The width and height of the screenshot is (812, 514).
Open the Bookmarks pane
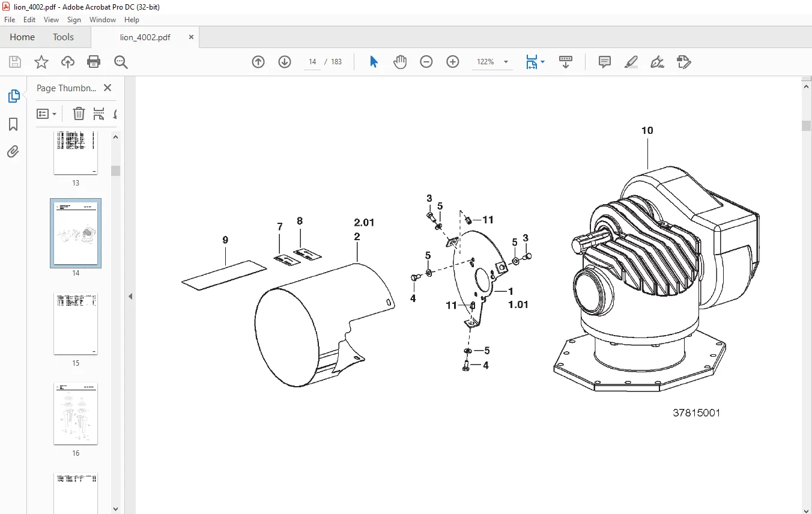pos(13,124)
